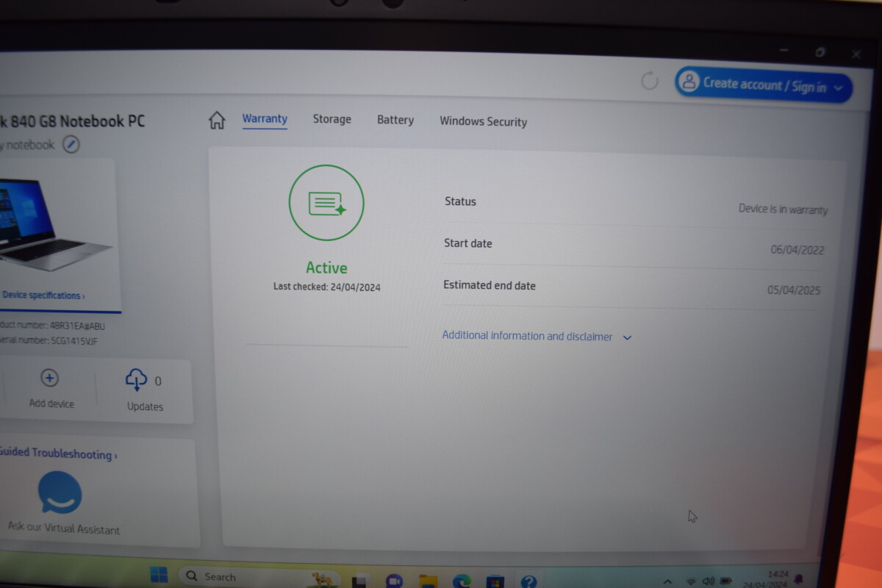Viewport: 882px width, 588px height.
Task: Open File Explorer from the taskbar
Action: [429, 581]
